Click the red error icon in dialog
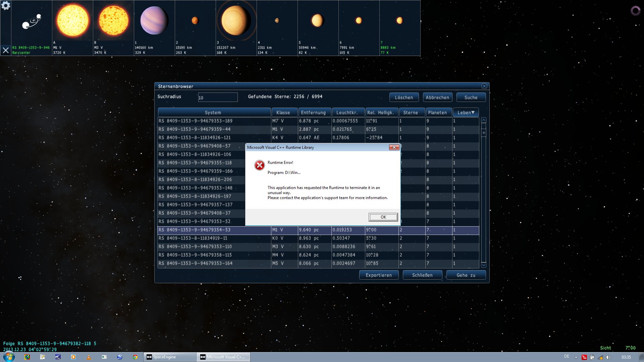This screenshot has height=362, width=644. [259, 165]
